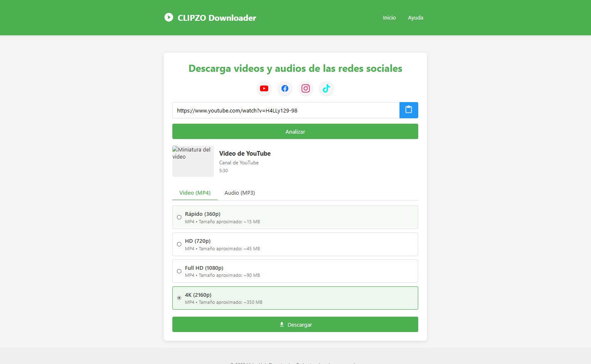591x364 pixels.
Task: Open the Ayuda menu item
Action: point(416,17)
